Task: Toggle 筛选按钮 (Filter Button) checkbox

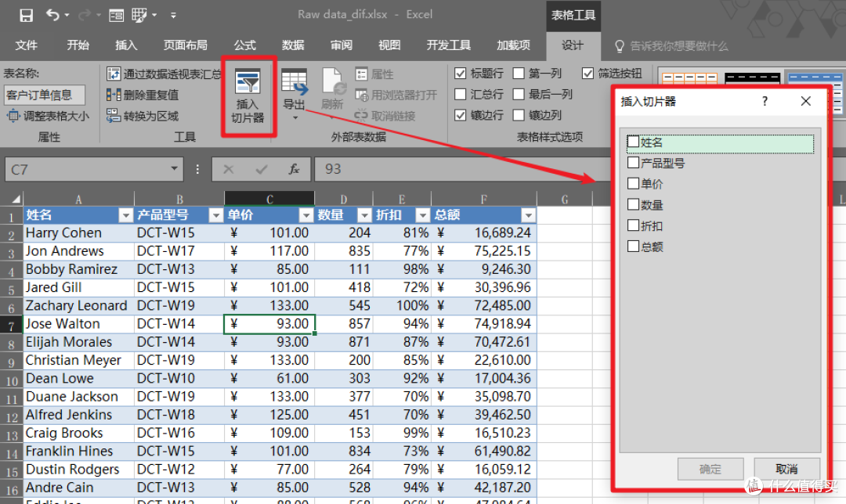Action: click(x=587, y=74)
